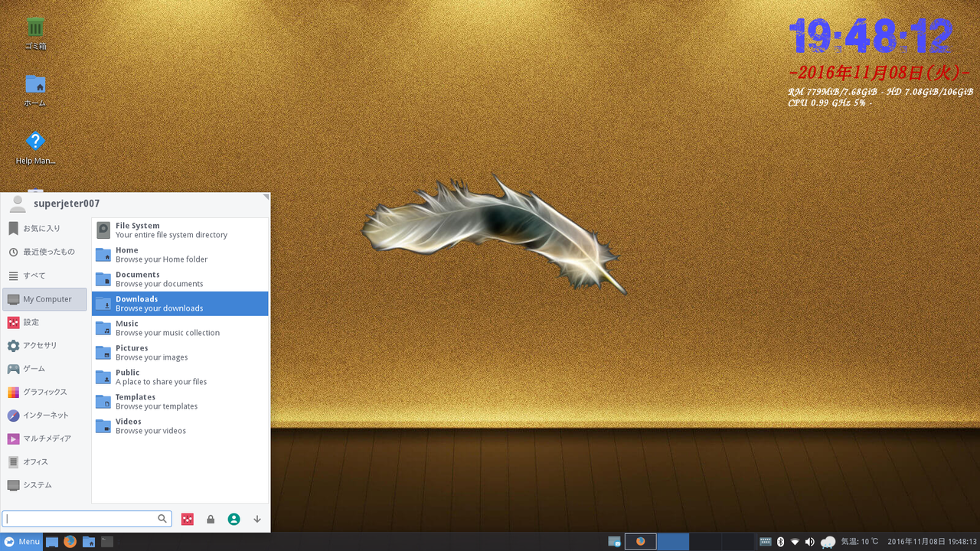Click the Documents folder icon

click(103, 279)
